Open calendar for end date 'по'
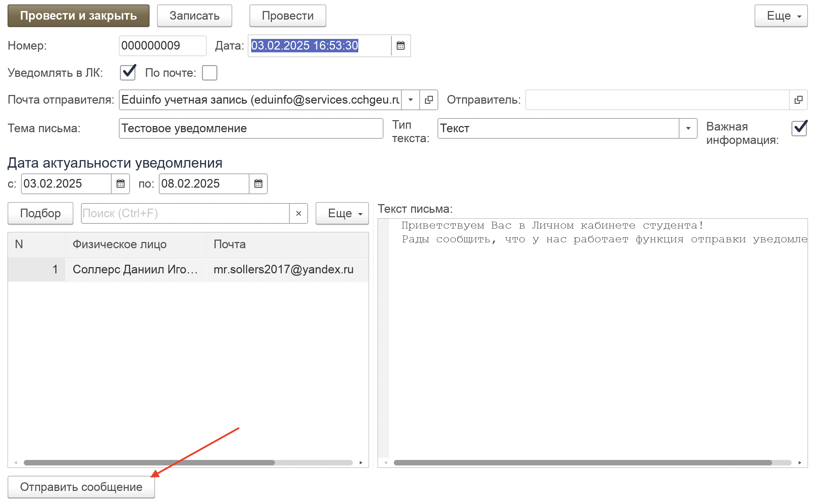The image size is (820, 504). click(258, 184)
